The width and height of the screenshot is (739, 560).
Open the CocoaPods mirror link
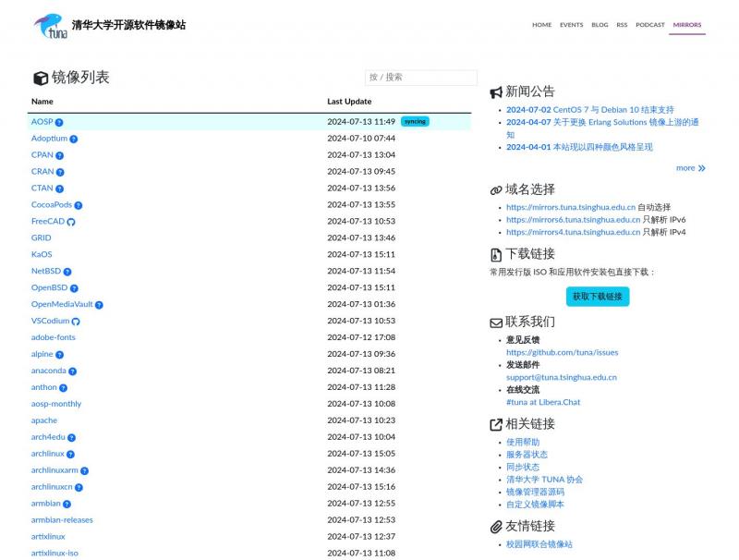[52, 204]
